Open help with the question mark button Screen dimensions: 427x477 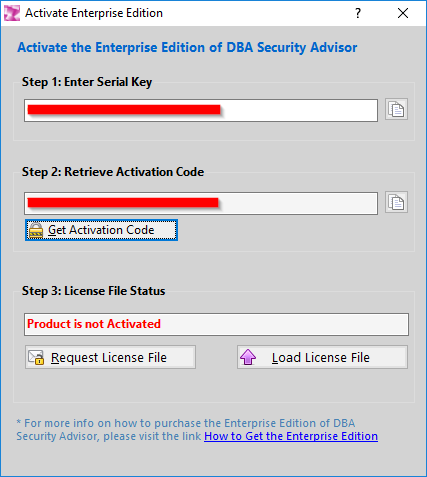(x=358, y=13)
